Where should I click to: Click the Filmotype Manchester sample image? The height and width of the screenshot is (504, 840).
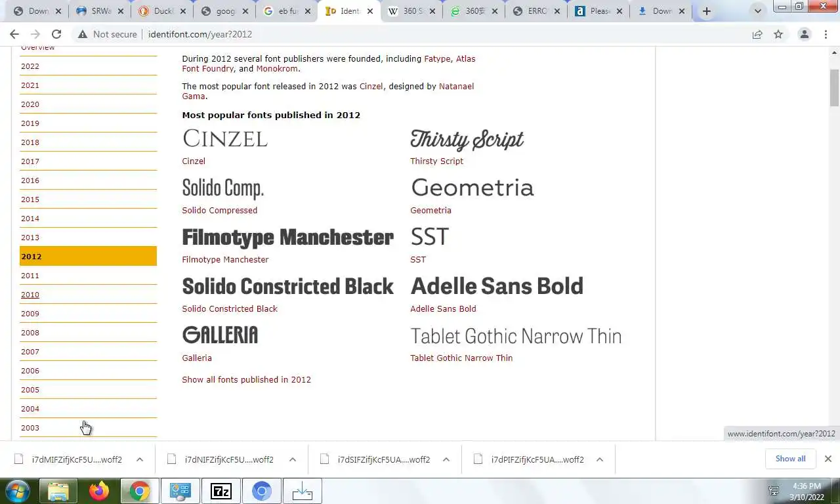(287, 238)
